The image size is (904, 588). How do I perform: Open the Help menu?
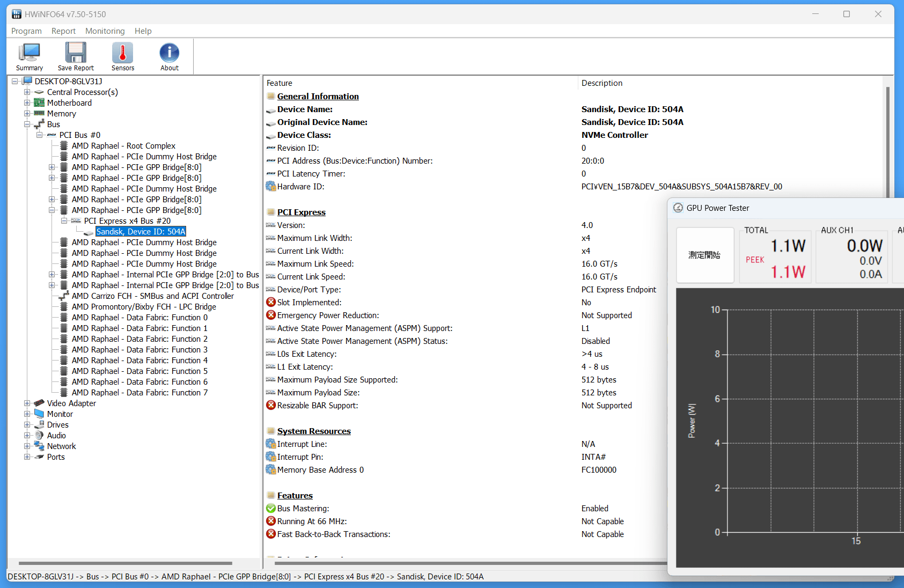[x=143, y=31]
